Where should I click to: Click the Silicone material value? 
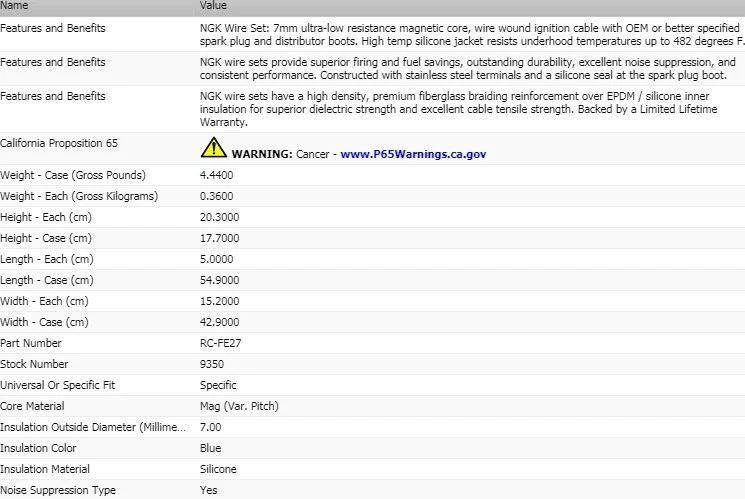pos(218,469)
